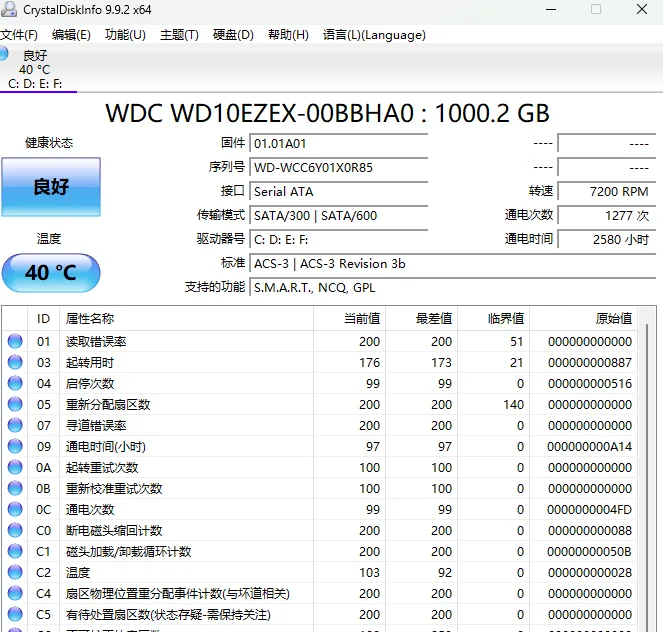The width and height of the screenshot is (663, 632).
Task: Click status icon of row 04 启停次数
Action: (x=15, y=383)
